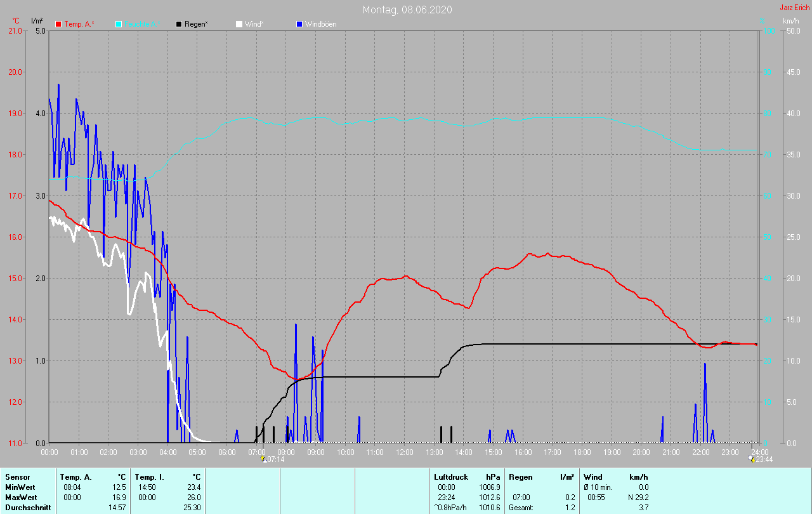812x514 pixels.
Task: Click the sunrise icon at 07:14
Action: (263, 458)
